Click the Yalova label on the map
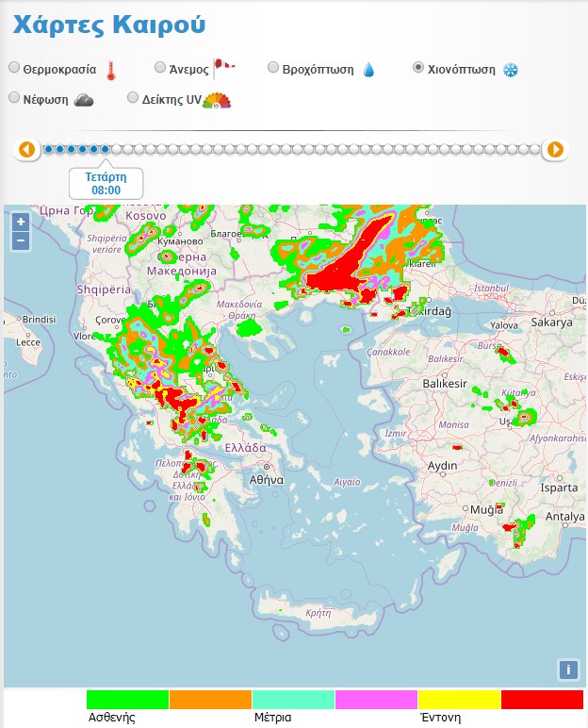This screenshot has width=588, height=728. tap(503, 325)
